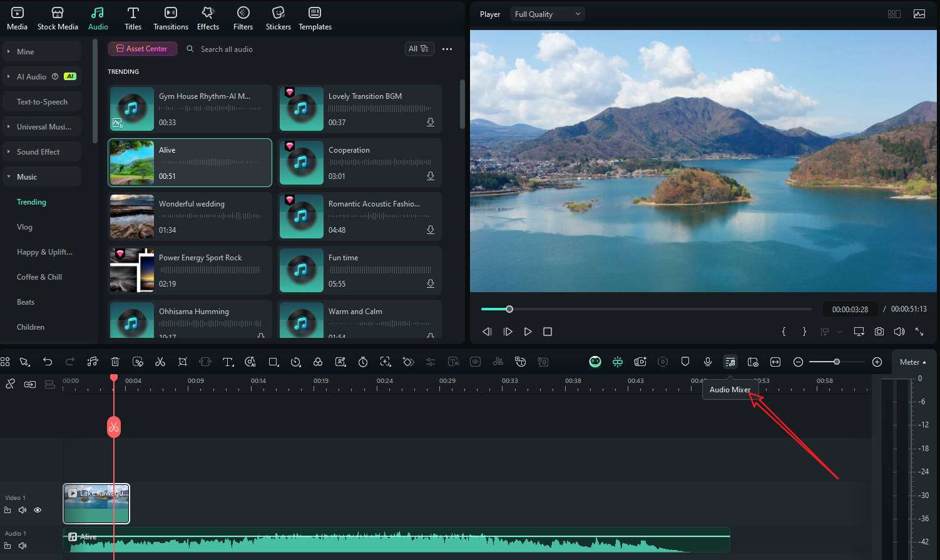The width and height of the screenshot is (940, 560).
Task: Take a snapshot with the camera icon
Action: [x=879, y=332]
